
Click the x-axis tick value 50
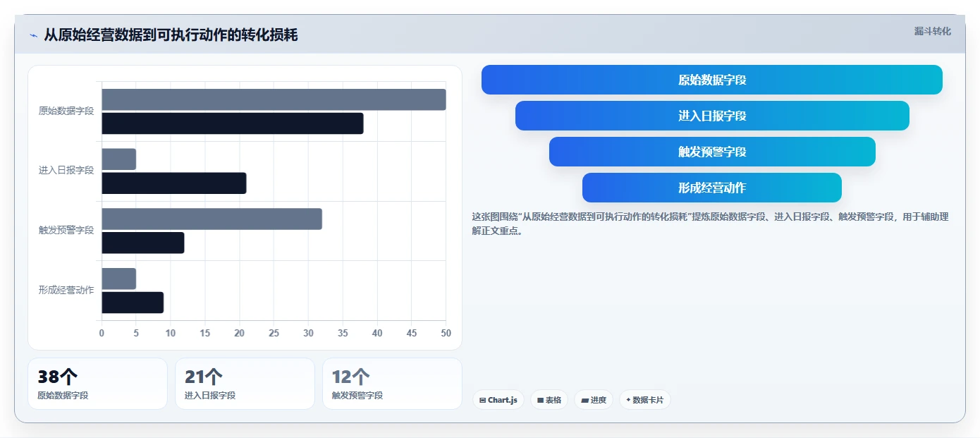(x=446, y=333)
